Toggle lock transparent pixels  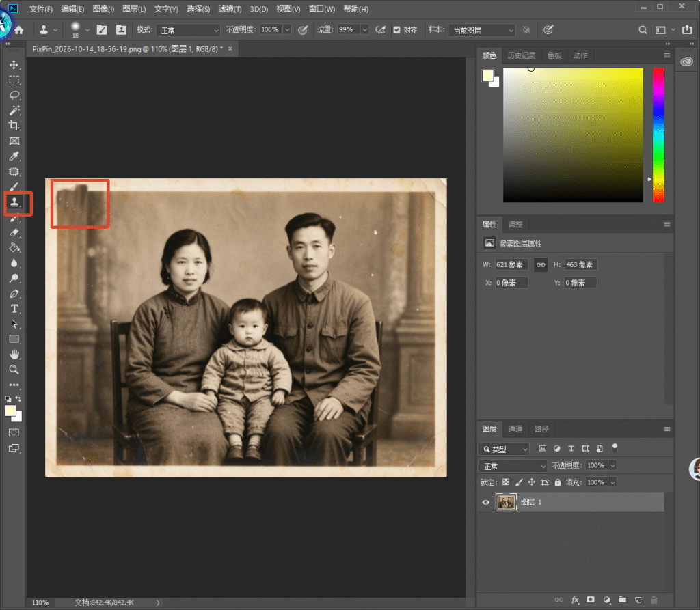pos(506,482)
